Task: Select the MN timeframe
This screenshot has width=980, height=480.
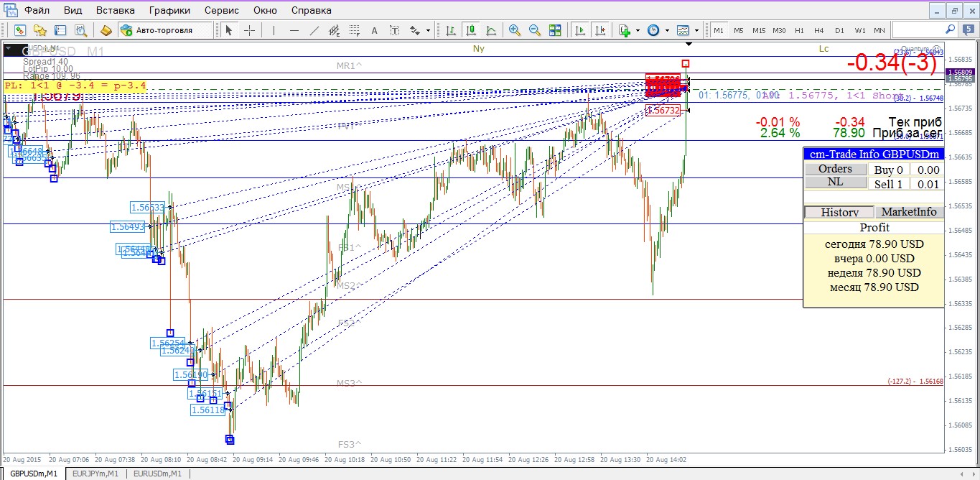Action: 879,30
